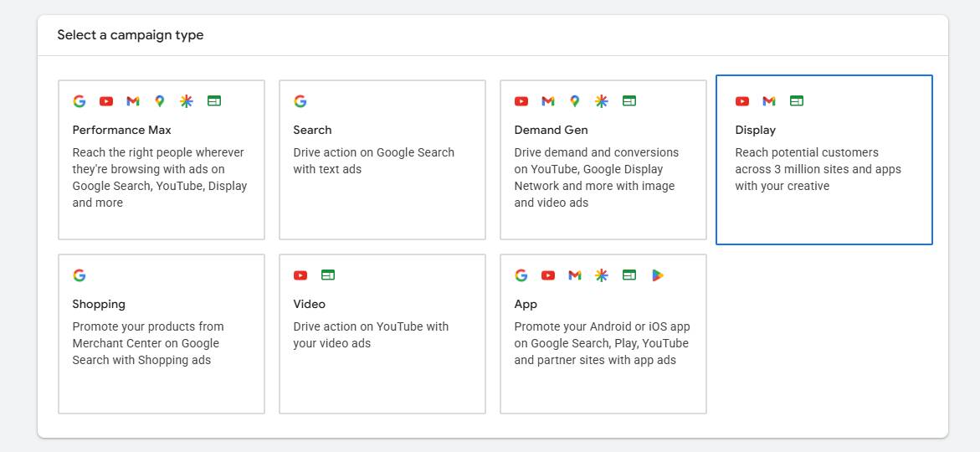Choose the Performance Max campaign type title

(122, 130)
